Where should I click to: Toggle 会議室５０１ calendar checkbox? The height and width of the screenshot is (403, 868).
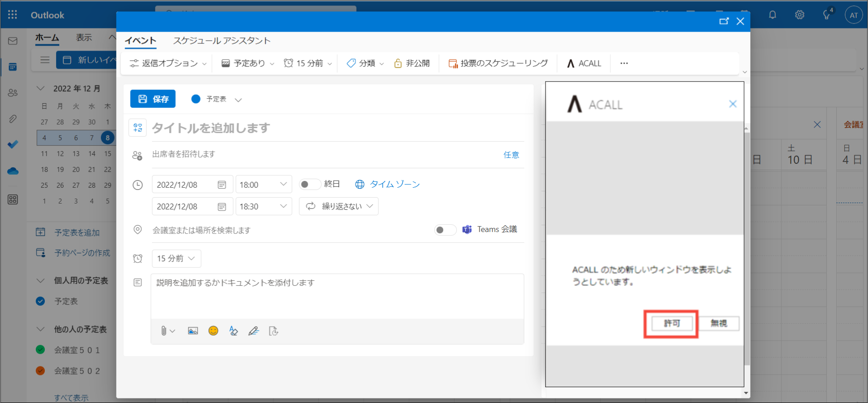tap(40, 350)
